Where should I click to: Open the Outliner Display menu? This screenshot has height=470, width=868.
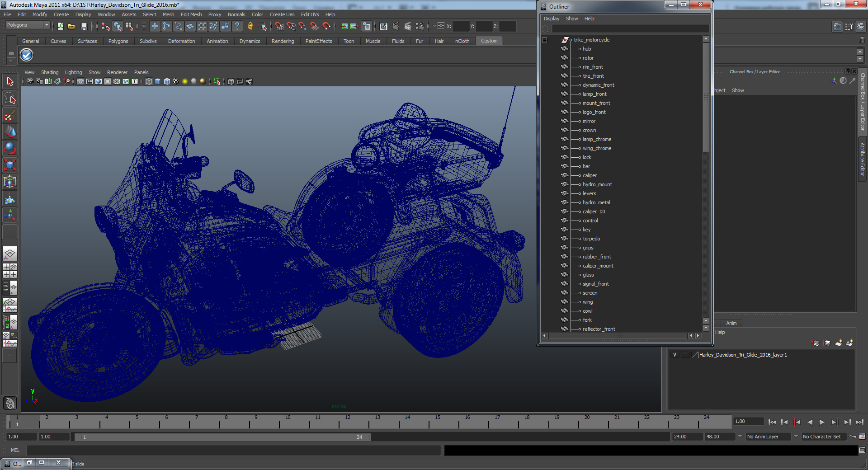551,19
